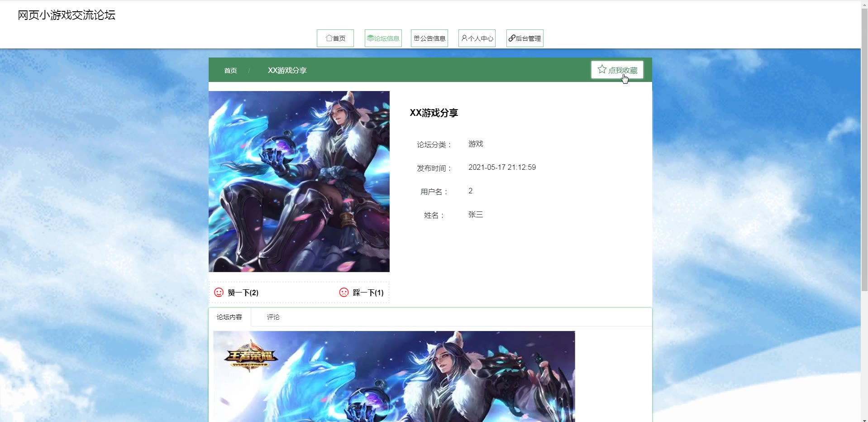Click the 论坛分类： label

tap(434, 145)
